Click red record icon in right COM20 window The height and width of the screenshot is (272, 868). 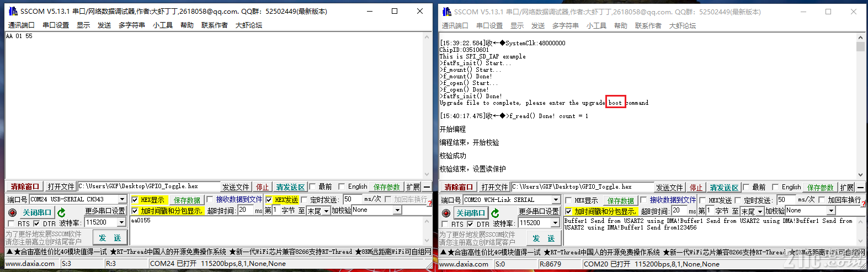click(x=446, y=213)
